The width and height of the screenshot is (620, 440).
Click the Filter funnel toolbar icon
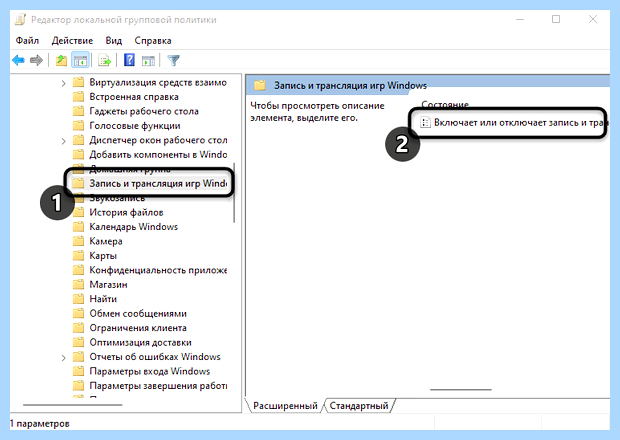click(x=173, y=60)
